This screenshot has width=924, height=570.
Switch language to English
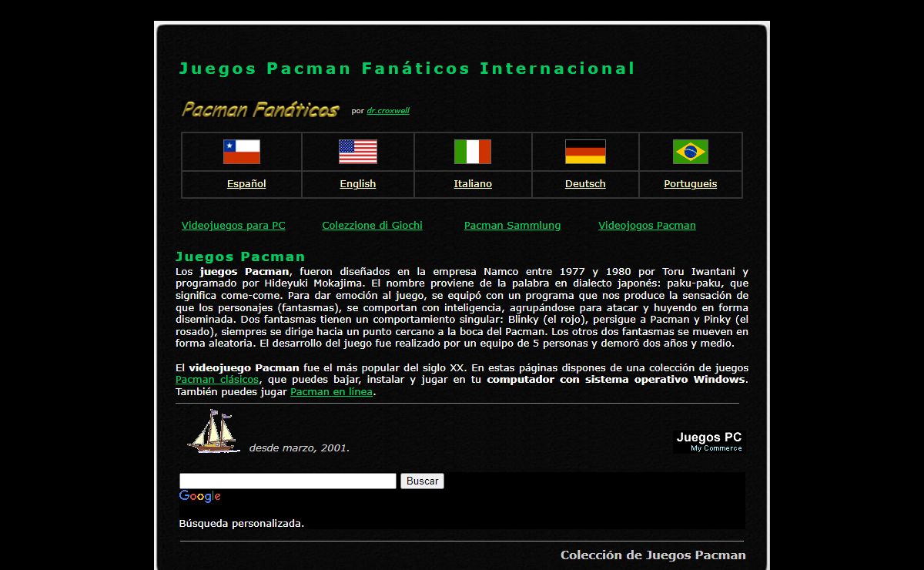point(358,184)
